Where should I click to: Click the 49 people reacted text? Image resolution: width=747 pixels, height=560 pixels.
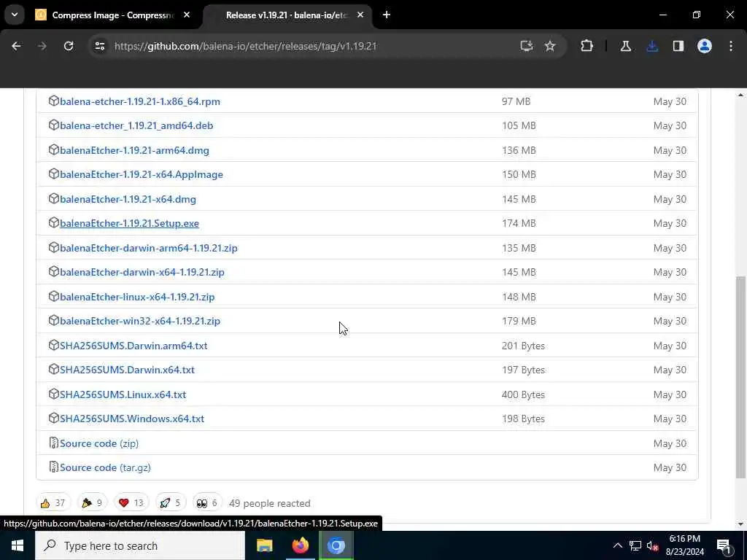[270, 503]
